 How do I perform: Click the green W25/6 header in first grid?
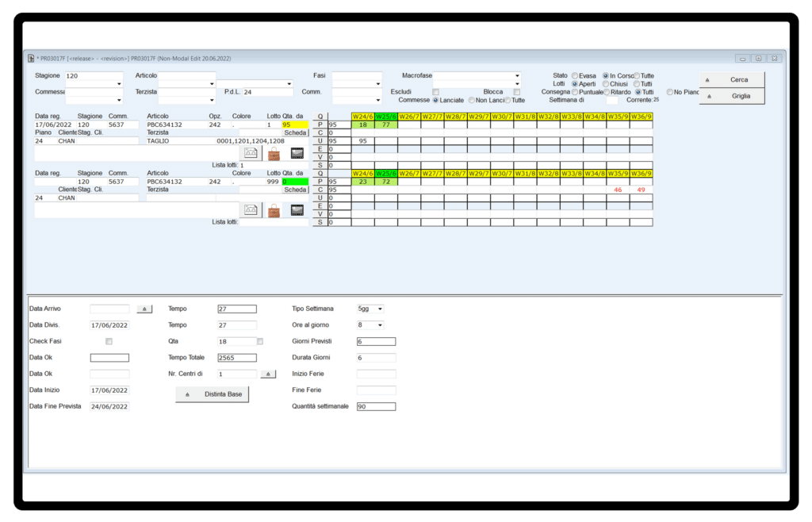[386, 117]
